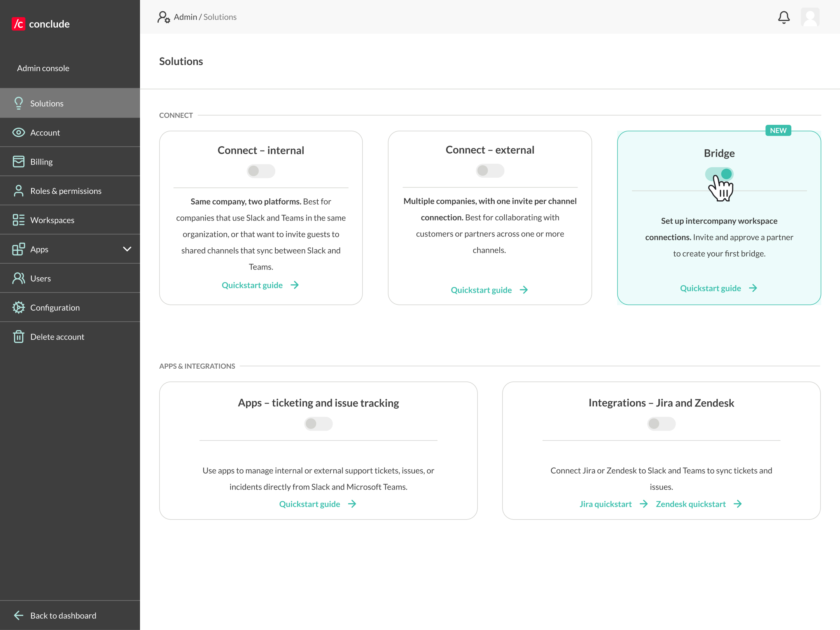
Task: Open the notifications bell icon
Action: [x=784, y=17]
